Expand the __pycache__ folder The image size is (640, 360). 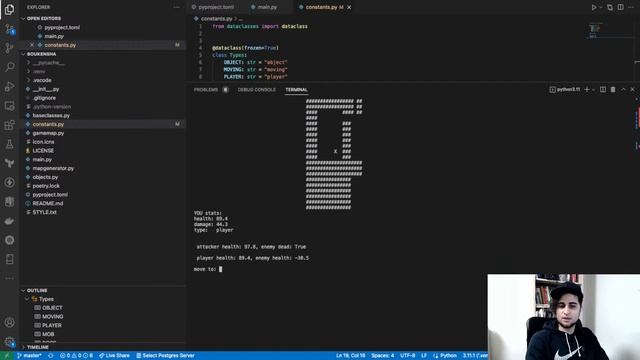[x=49, y=62]
